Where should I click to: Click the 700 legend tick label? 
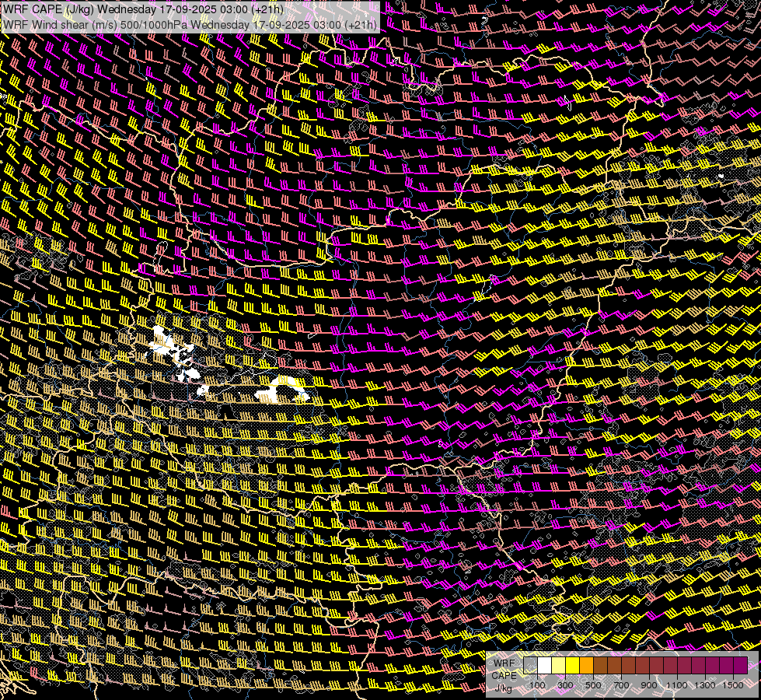[x=621, y=685]
